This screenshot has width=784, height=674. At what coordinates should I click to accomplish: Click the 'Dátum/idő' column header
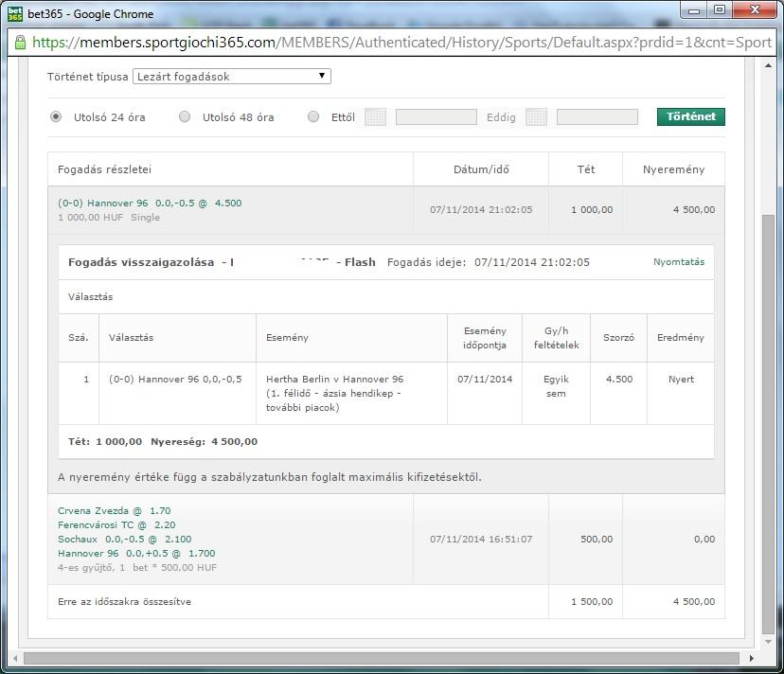(x=481, y=169)
